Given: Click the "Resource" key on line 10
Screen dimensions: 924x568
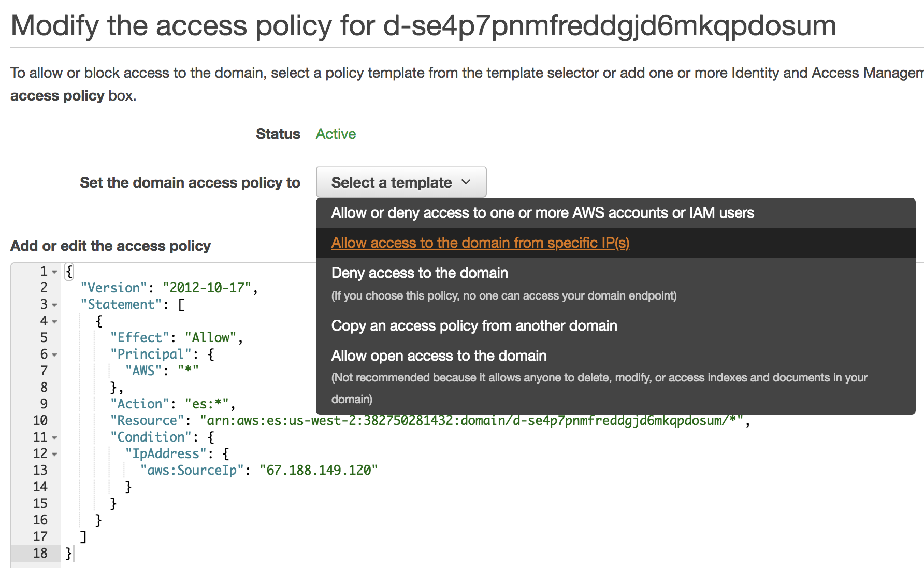Looking at the screenshot, I should point(147,420).
